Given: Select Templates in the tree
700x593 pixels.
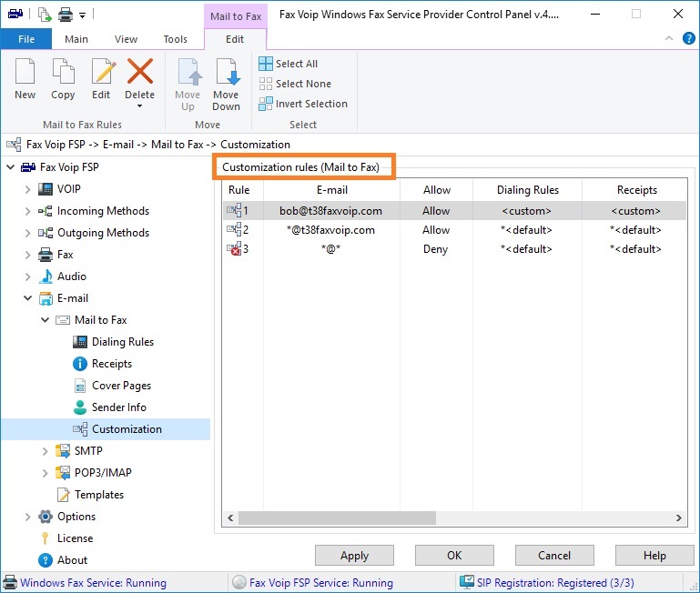Looking at the screenshot, I should click(x=98, y=495).
